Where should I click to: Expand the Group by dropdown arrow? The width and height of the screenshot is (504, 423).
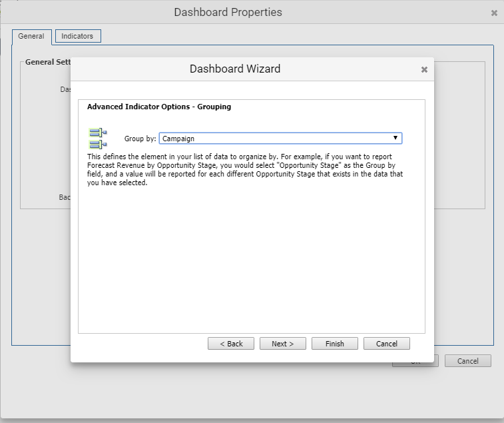[395, 138]
